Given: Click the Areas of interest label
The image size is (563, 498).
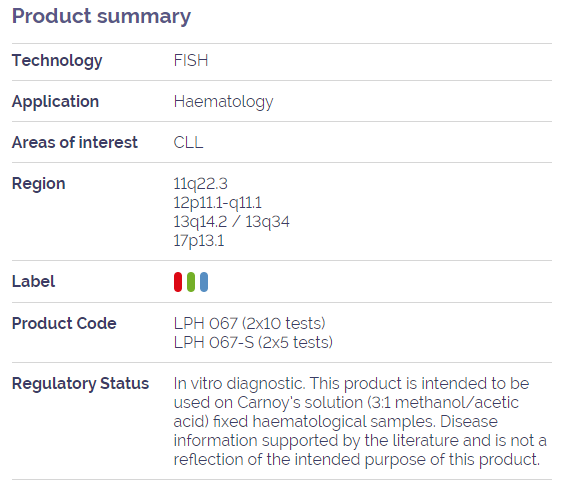Looking at the screenshot, I should coord(75,143).
